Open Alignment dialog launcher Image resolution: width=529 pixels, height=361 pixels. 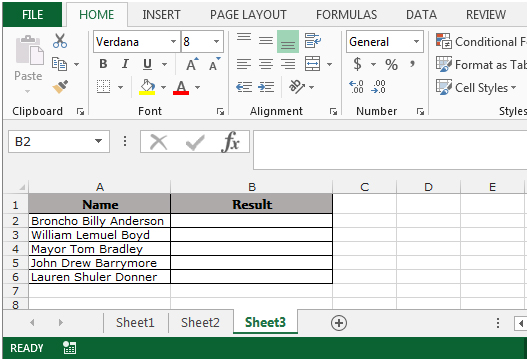coord(333,111)
